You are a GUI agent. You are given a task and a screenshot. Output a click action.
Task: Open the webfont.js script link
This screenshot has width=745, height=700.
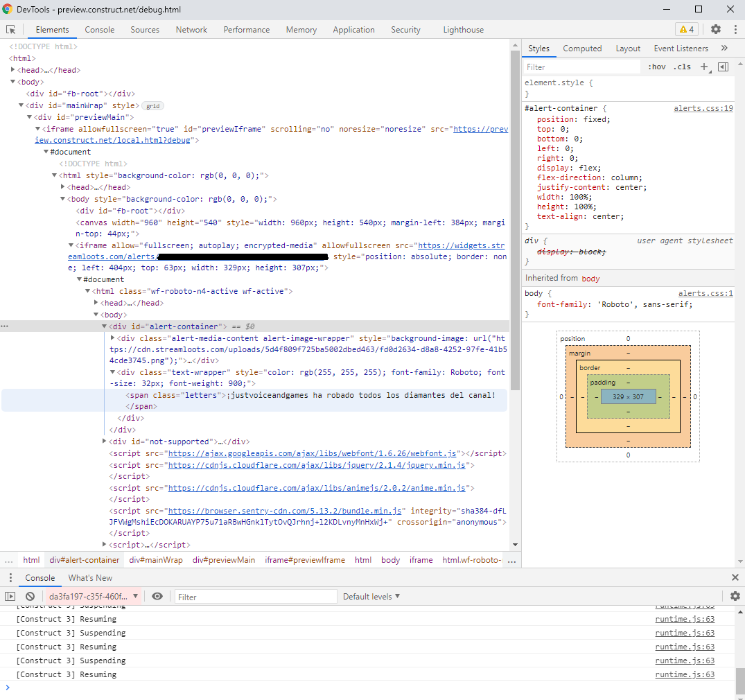tap(312, 453)
